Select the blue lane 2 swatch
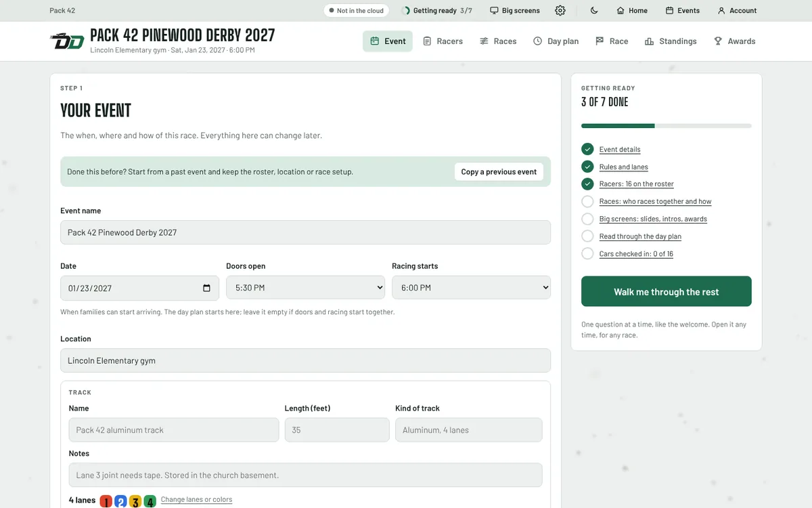The width and height of the screenshot is (812, 508). point(121,501)
